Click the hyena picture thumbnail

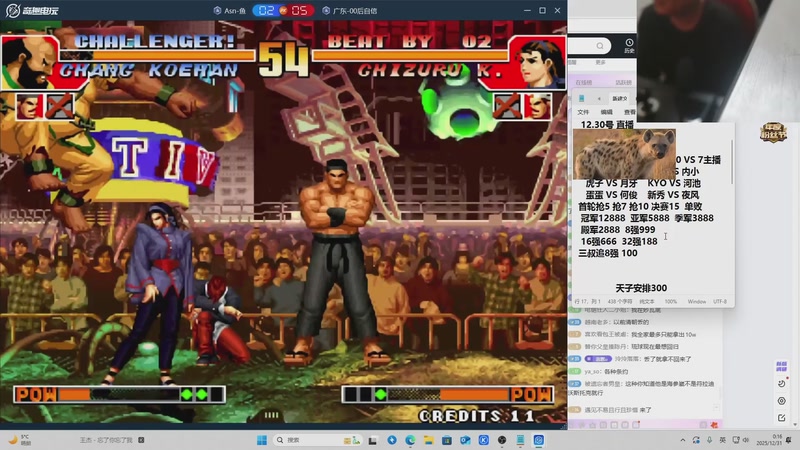[x=624, y=154]
